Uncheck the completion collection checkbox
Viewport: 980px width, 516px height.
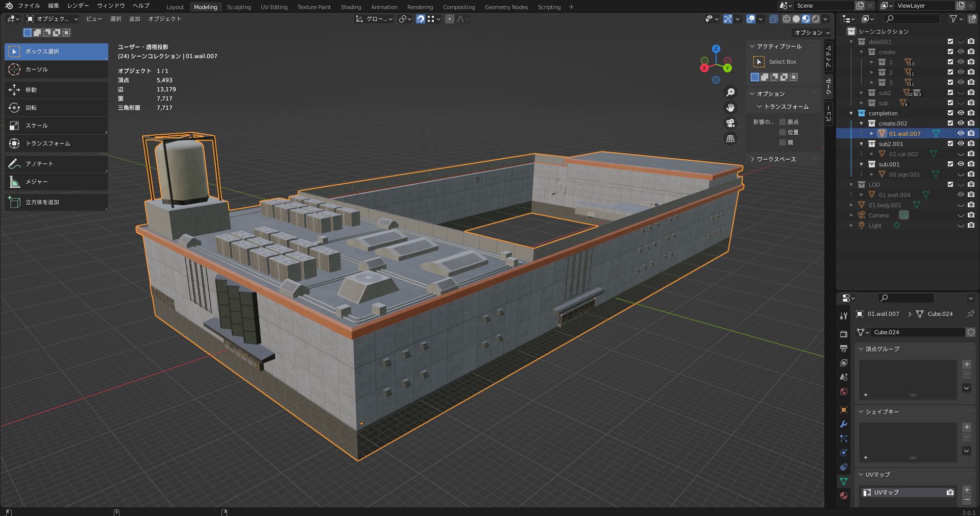[950, 113]
